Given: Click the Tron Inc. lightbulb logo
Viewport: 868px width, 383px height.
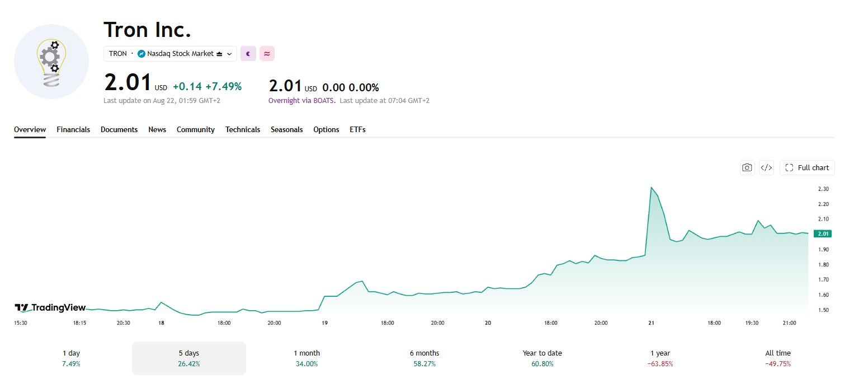Looking at the screenshot, I should 51,62.
